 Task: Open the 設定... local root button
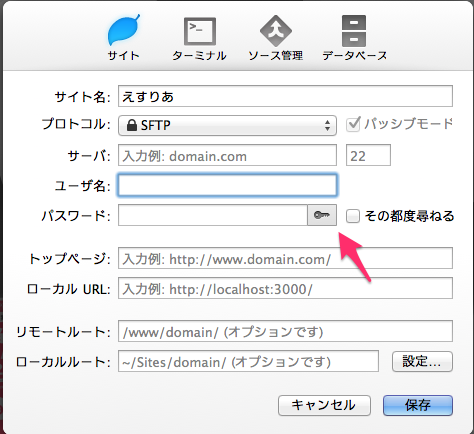(422, 361)
